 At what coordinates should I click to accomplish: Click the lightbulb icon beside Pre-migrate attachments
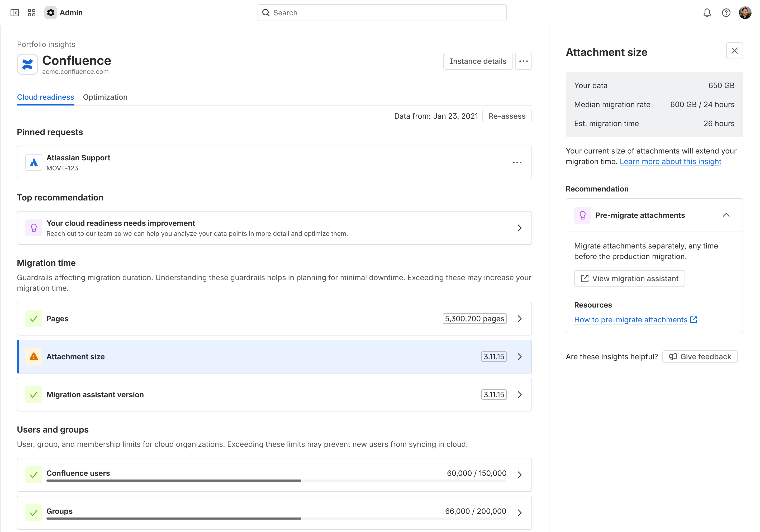(583, 215)
